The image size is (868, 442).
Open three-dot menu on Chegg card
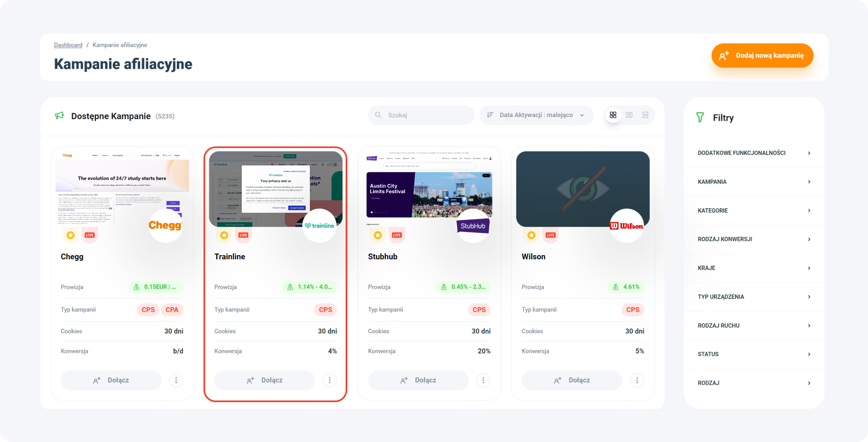[x=176, y=380]
